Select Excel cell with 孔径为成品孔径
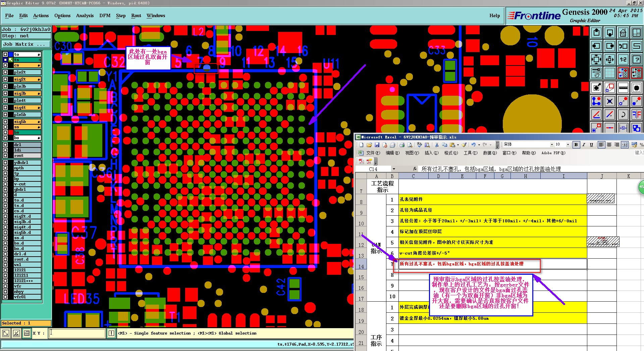 [492, 210]
